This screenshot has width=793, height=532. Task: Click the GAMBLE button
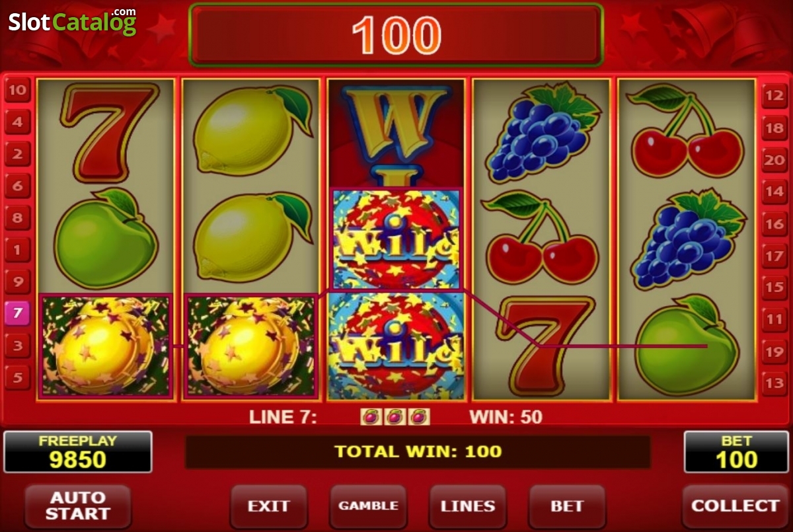(x=368, y=506)
